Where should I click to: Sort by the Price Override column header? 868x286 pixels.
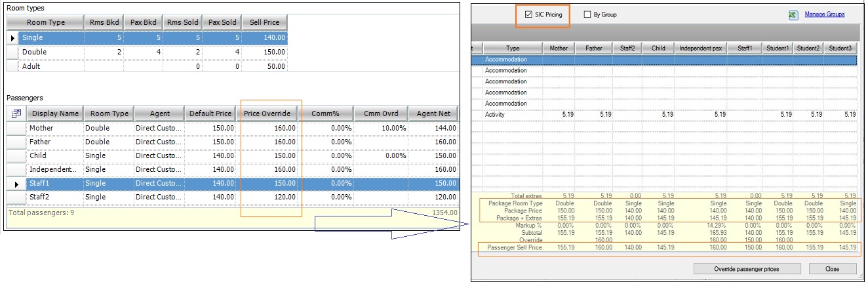pyautogui.click(x=270, y=113)
